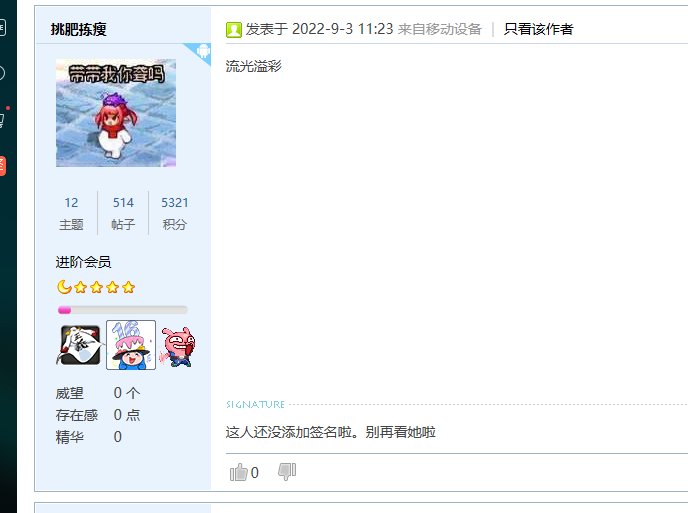Click the post timestamp 2022-9-3 11:23
688x513 pixels.
pos(342,29)
